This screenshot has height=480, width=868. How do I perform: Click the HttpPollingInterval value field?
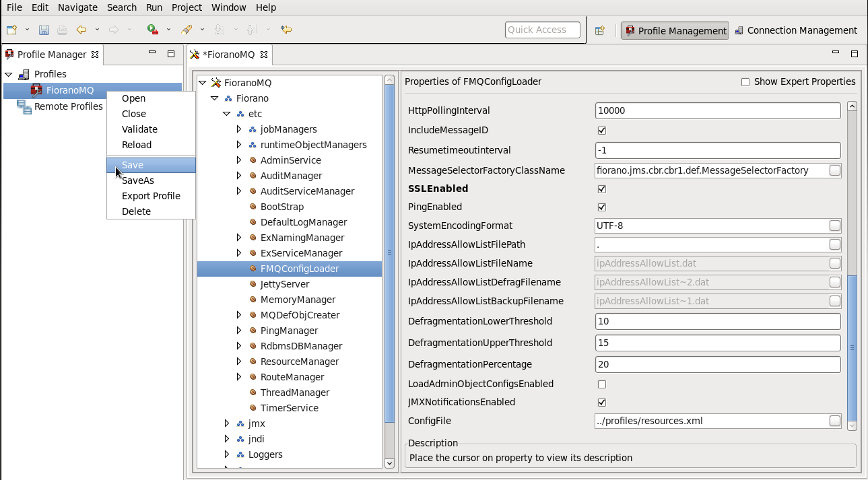point(718,110)
